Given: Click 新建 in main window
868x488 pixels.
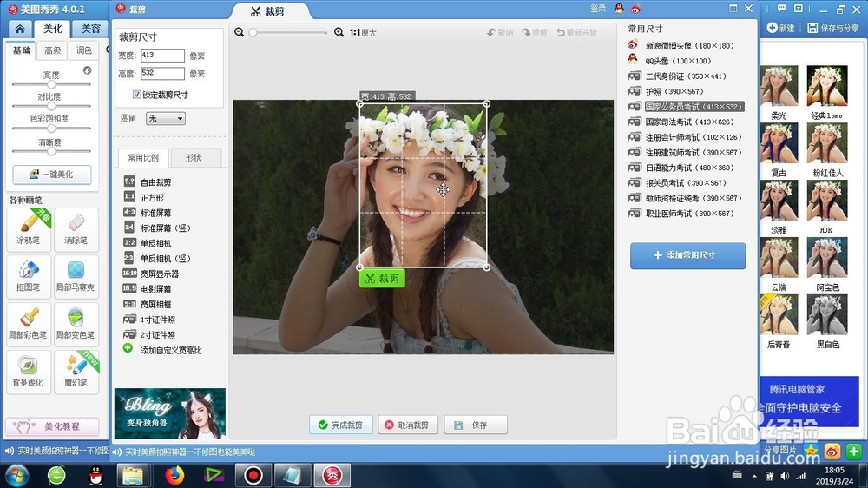Looking at the screenshot, I should [x=781, y=28].
